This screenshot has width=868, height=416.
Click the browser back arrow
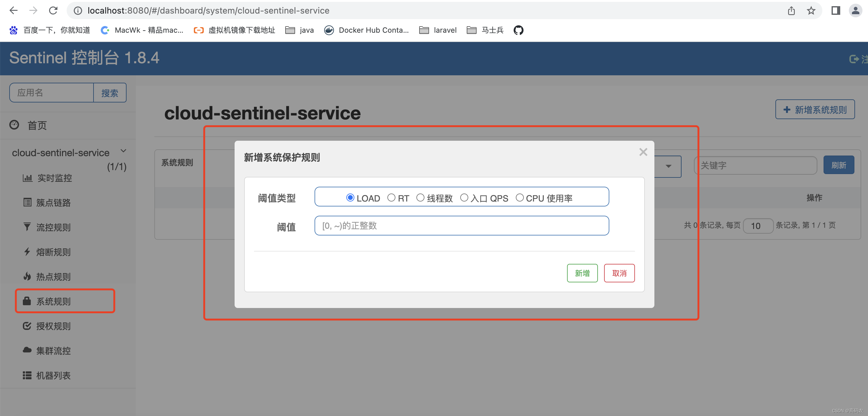point(14,10)
